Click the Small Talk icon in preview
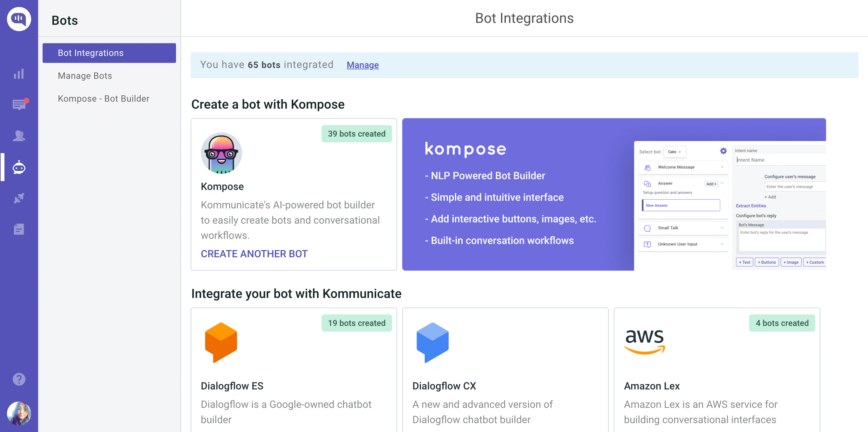The height and width of the screenshot is (432, 868). point(647,228)
